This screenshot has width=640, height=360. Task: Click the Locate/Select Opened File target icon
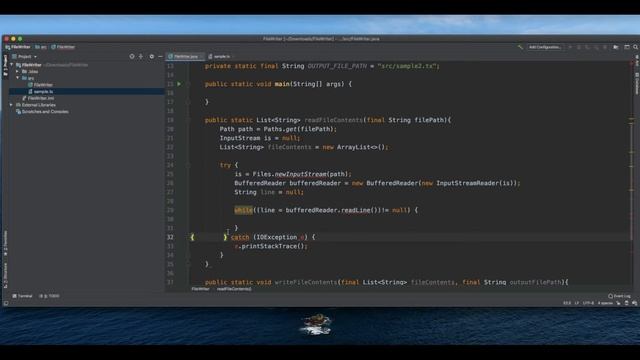(x=132, y=56)
